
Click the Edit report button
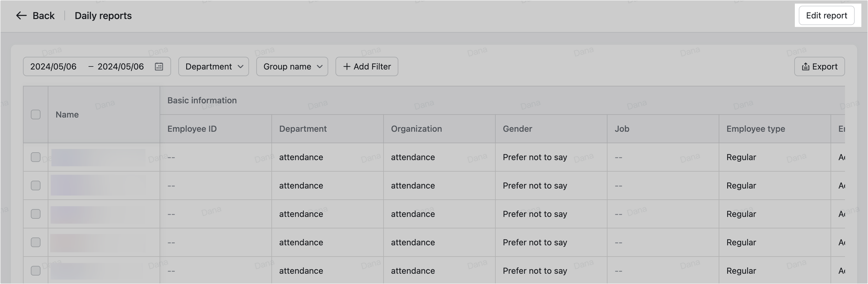coord(827,15)
